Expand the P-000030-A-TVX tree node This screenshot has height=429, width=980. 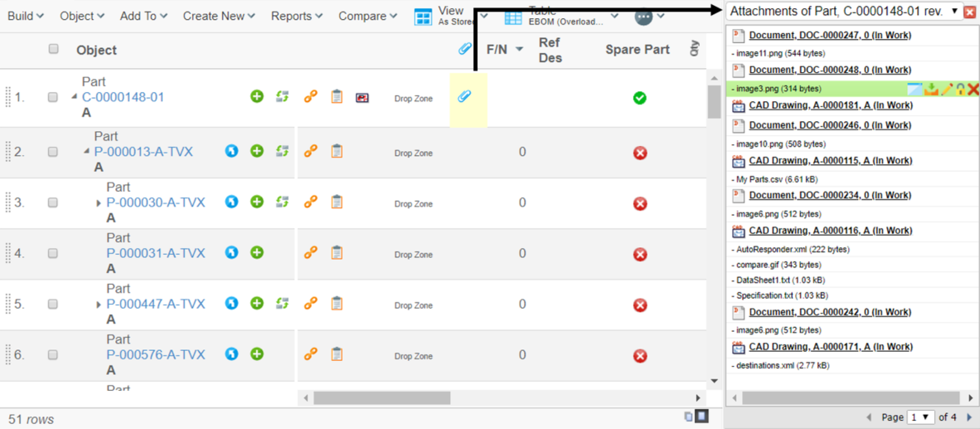point(99,202)
